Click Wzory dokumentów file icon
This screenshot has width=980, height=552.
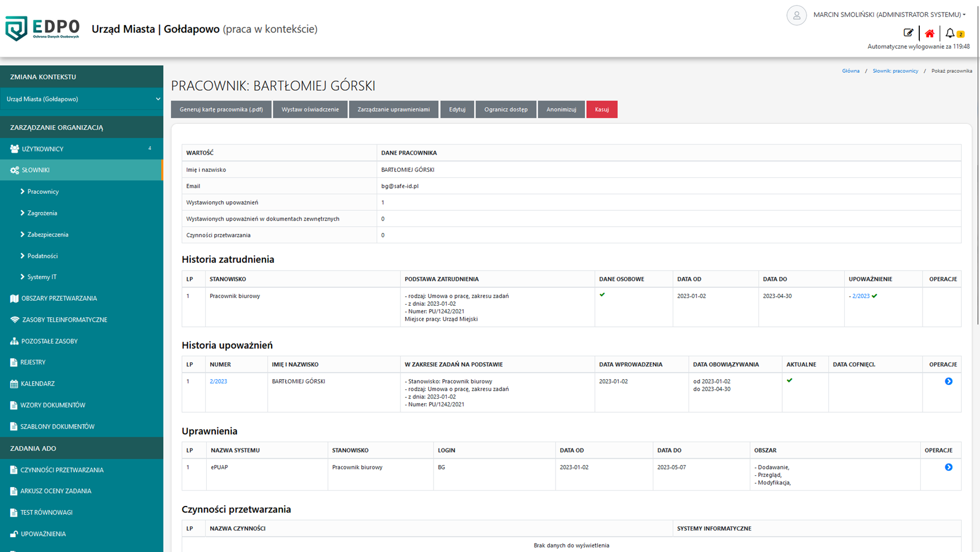pos(14,405)
